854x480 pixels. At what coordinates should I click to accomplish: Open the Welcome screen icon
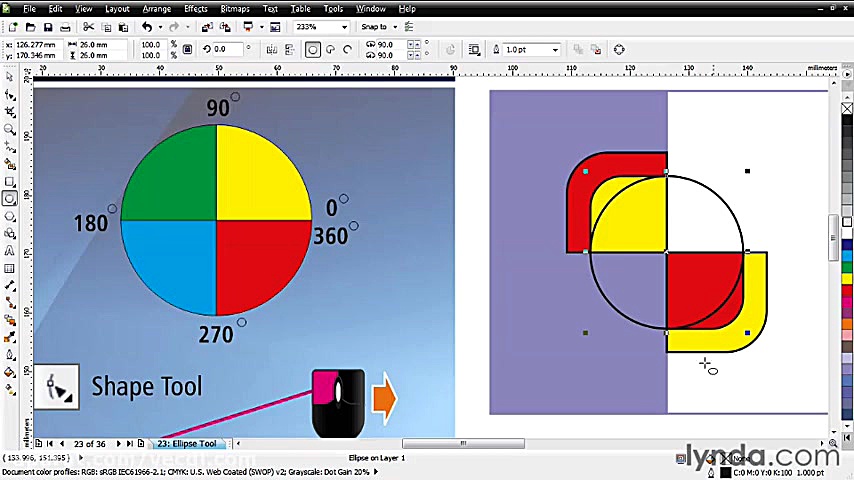275,27
